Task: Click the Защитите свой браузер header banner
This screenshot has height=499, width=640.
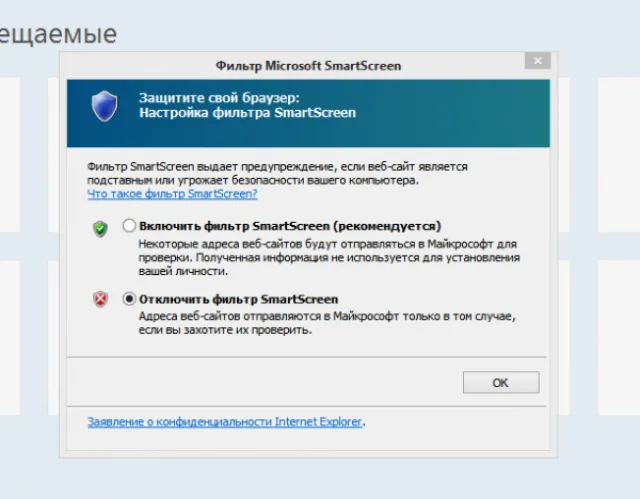Action: tap(308, 113)
